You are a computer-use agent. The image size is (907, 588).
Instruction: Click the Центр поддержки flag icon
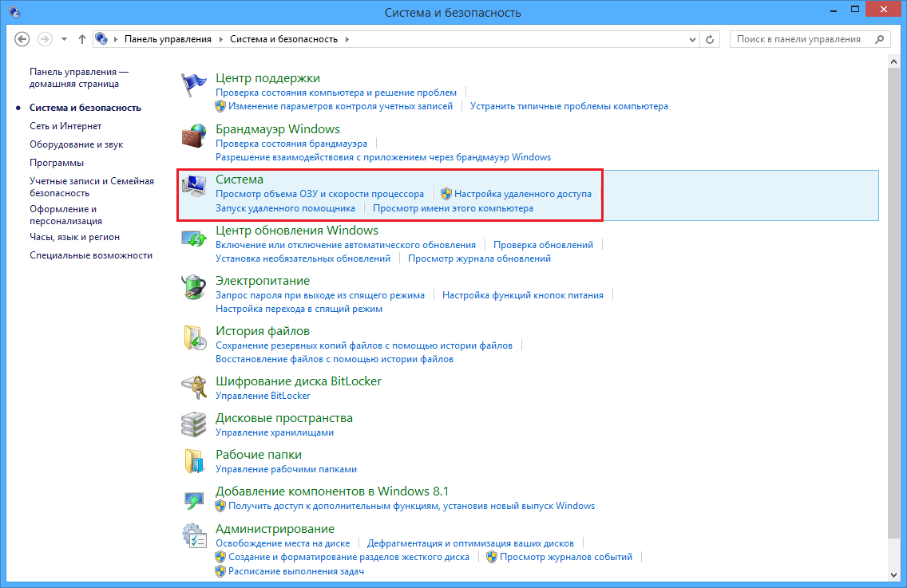click(x=193, y=85)
